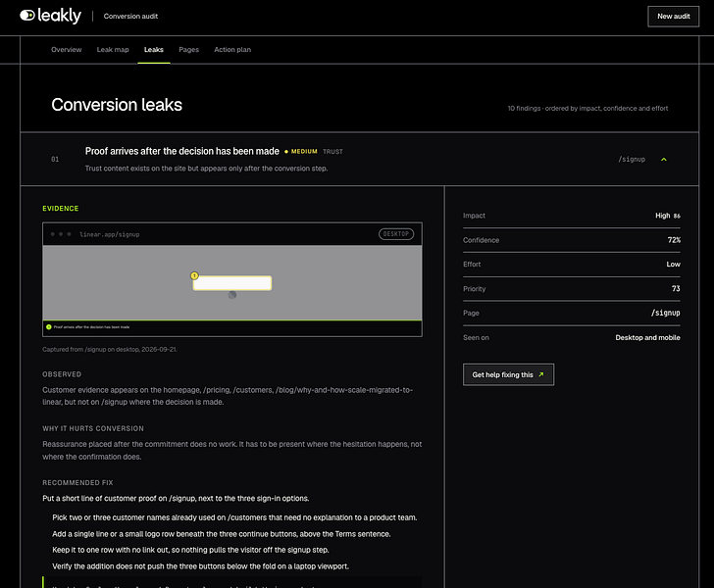The height and width of the screenshot is (588, 714).
Task: Click Get help fixing this button
Action: point(508,374)
